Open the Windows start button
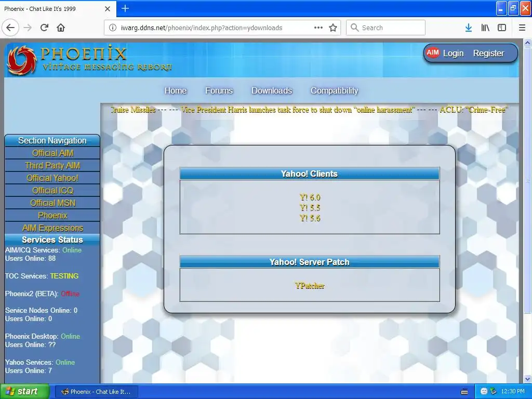The width and height of the screenshot is (532, 399). tap(25, 391)
